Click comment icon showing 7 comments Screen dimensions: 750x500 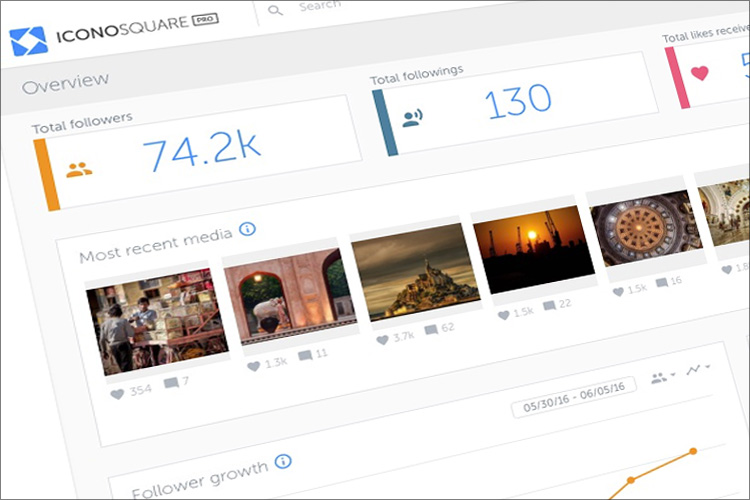pos(171,383)
